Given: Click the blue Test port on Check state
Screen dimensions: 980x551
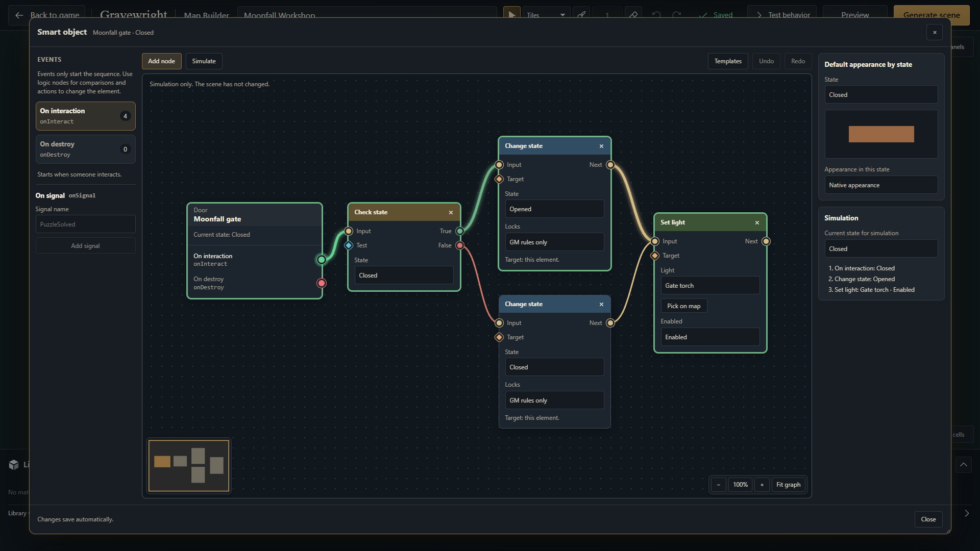Looking at the screenshot, I should (349, 245).
